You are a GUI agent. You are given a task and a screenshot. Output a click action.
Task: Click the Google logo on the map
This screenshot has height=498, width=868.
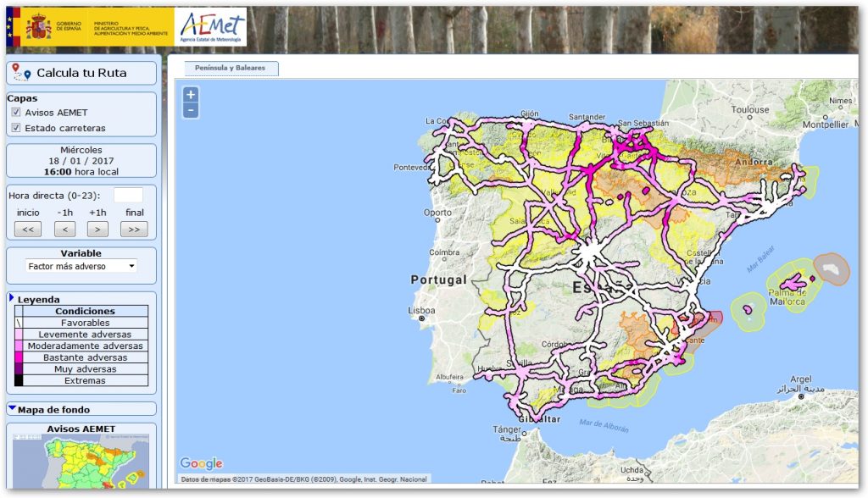[x=202, y=463]
